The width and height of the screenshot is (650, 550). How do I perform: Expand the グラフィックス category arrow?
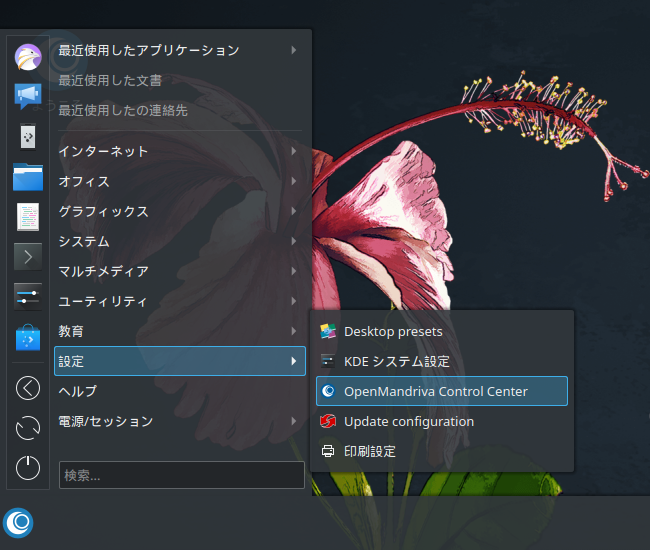293,211
